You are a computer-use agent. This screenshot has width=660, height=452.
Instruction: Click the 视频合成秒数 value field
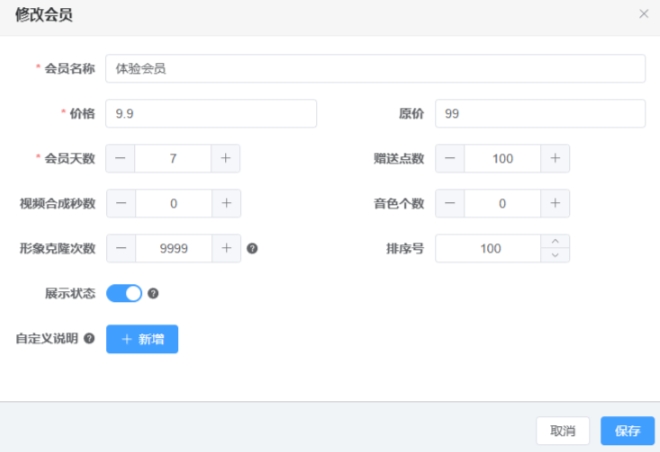173,204
